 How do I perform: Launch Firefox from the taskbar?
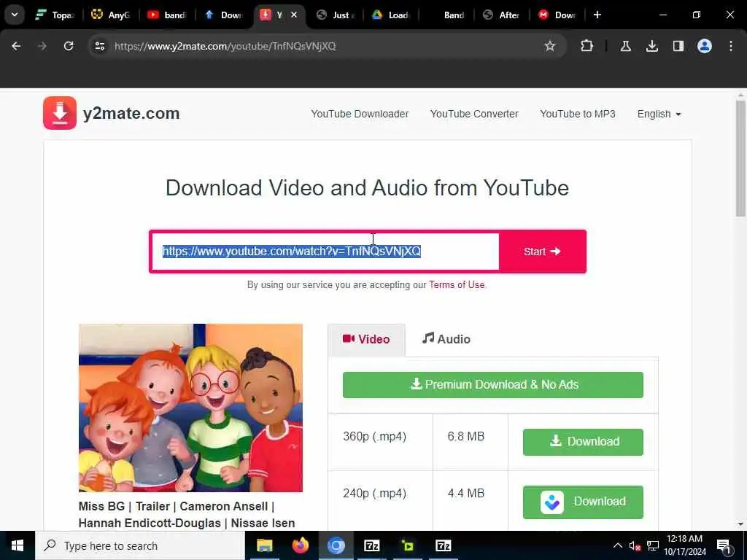point(300,545)
